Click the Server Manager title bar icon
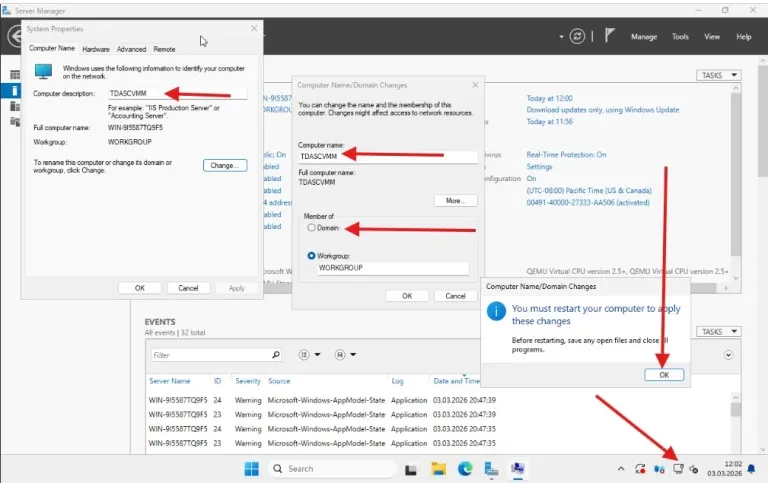 [x=6, y=10]
